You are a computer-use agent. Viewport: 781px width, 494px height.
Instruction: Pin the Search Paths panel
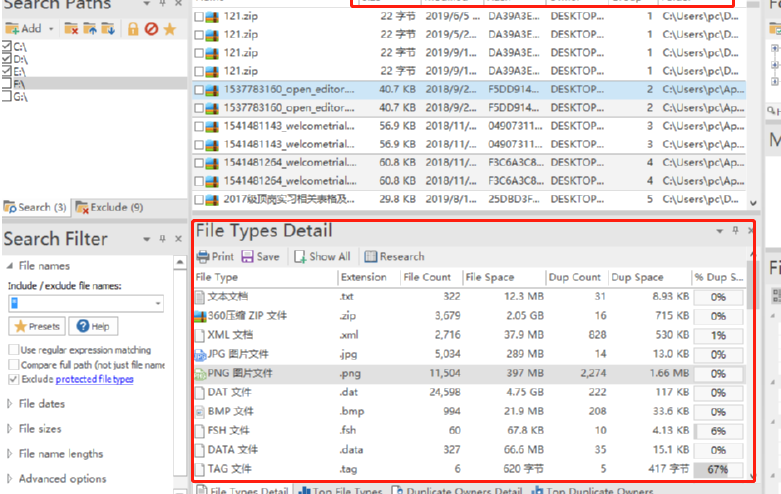point(162,3)
